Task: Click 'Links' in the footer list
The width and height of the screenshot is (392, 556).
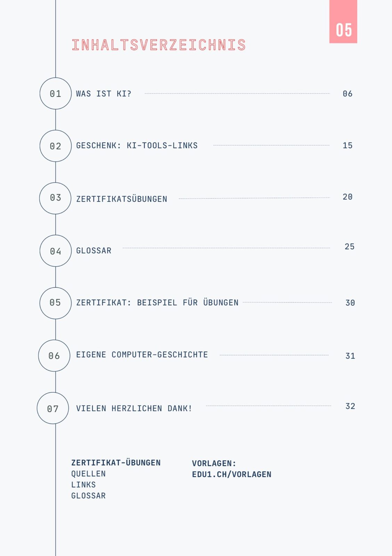Action: 83,485
